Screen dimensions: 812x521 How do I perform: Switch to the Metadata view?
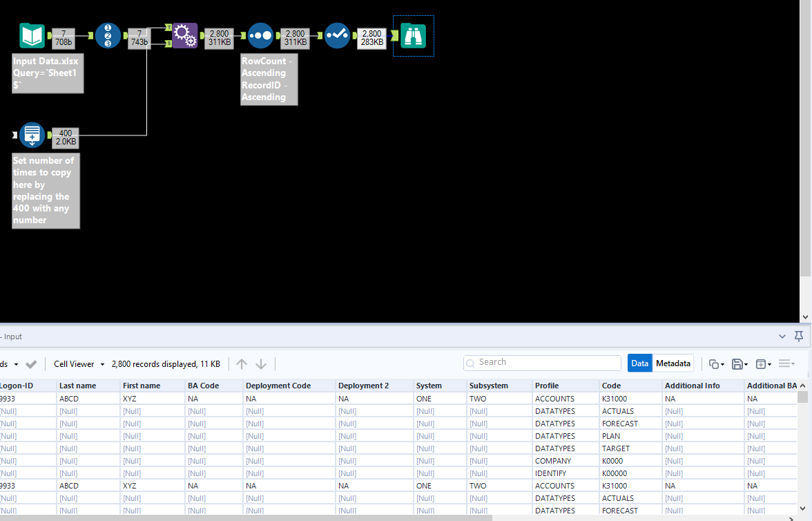673,363
